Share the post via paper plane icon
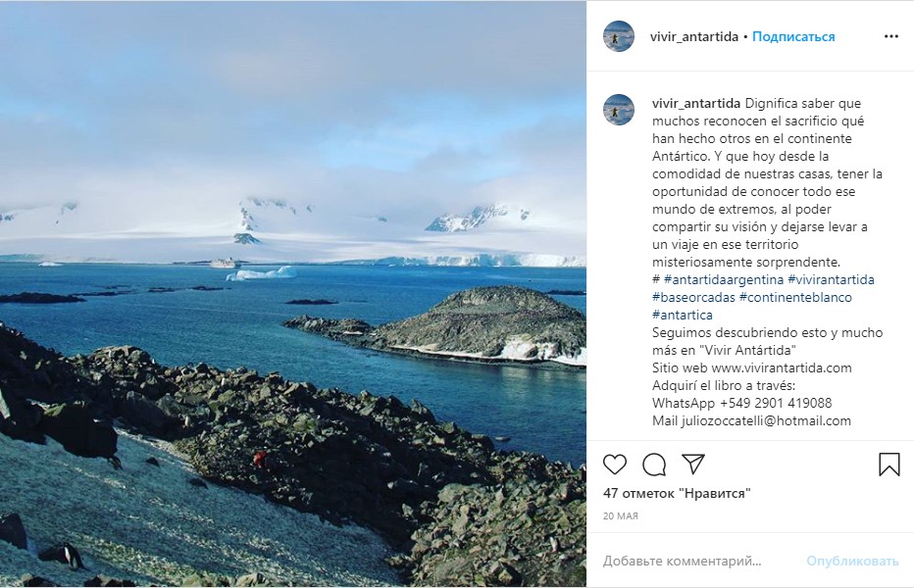The image size is (914, 588). (693, 464)
